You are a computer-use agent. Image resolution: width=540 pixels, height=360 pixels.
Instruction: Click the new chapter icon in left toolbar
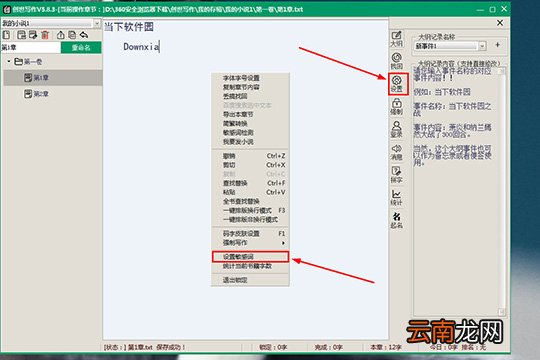(x=21, y=35)
